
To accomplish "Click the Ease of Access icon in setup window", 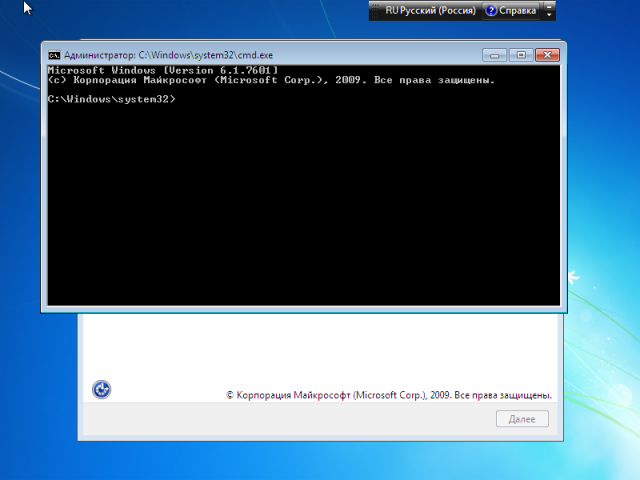I will (101, 389).
